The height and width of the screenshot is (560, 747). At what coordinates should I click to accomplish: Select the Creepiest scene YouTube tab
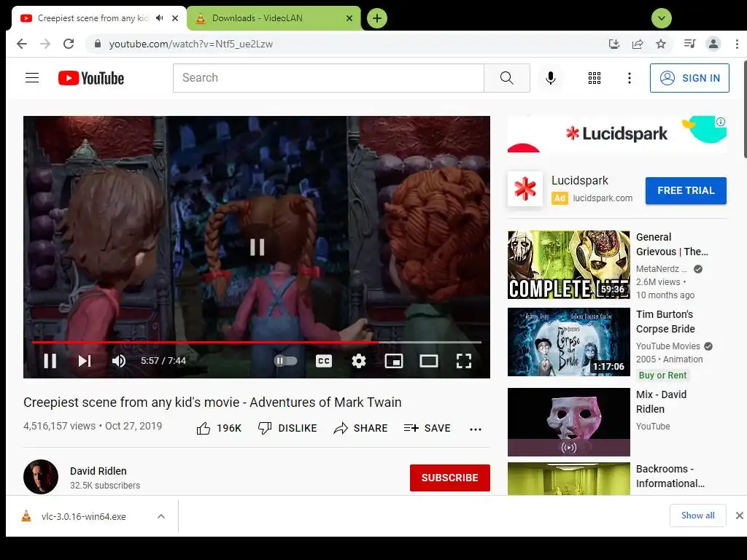tap(94, 18)
